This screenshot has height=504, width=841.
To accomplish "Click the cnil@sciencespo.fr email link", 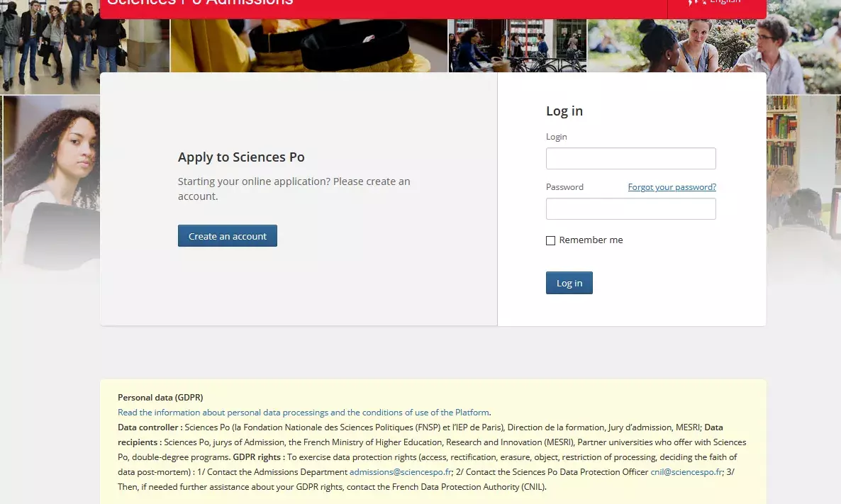I will pos(686,472).
